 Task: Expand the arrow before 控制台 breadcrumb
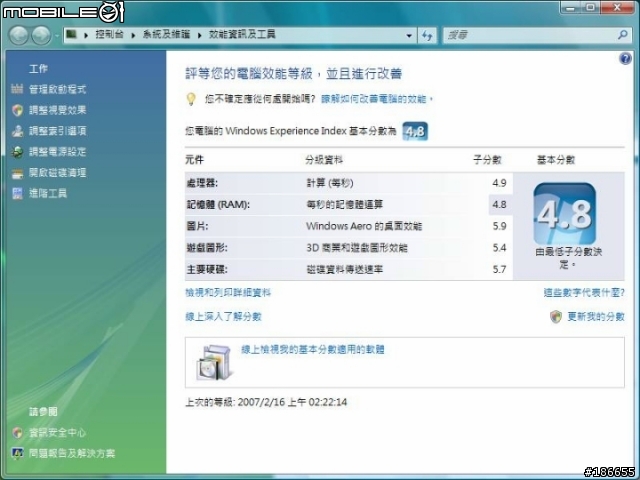coord(86,35)
